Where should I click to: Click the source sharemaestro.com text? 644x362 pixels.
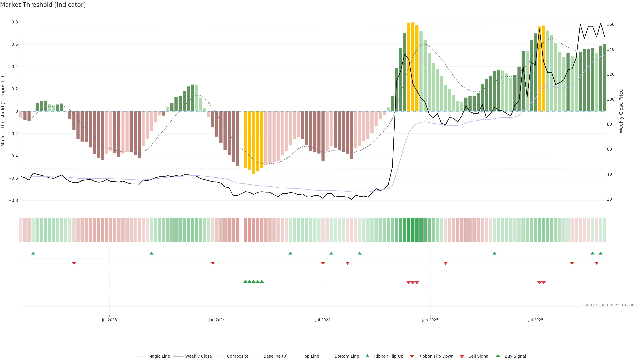[x=609, y=305]
